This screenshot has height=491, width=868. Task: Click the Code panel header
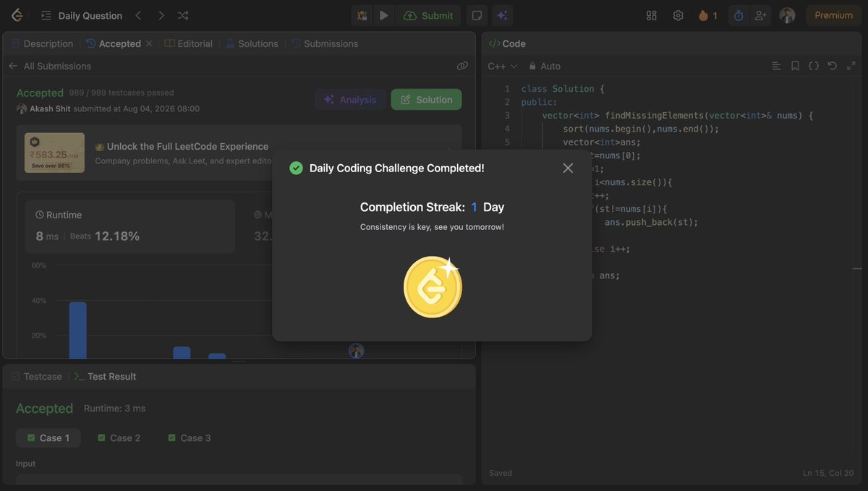(507, 43)
